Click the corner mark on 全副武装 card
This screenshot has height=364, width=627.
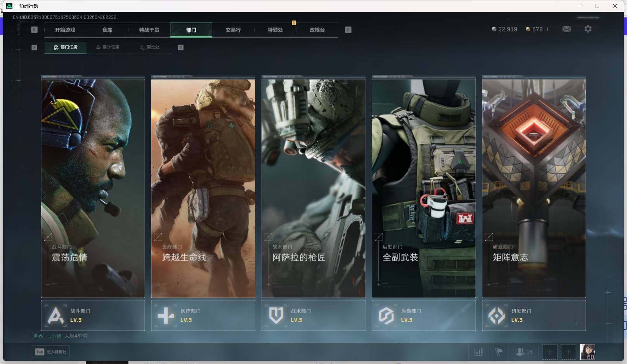(379, 236)
